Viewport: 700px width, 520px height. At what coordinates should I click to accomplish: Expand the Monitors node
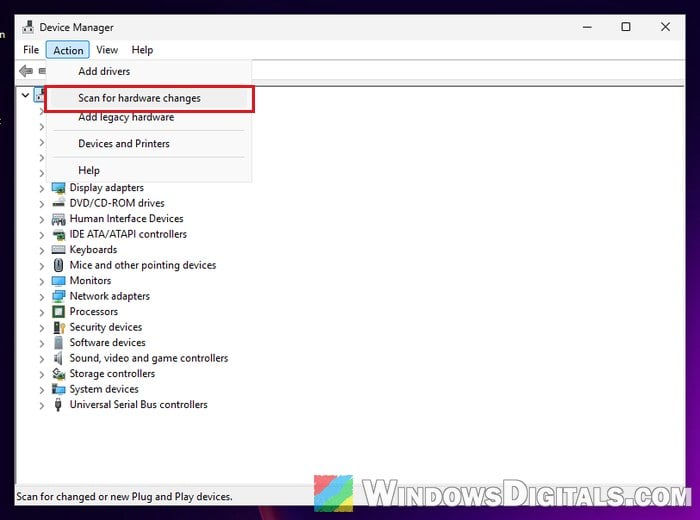(42, 282)
